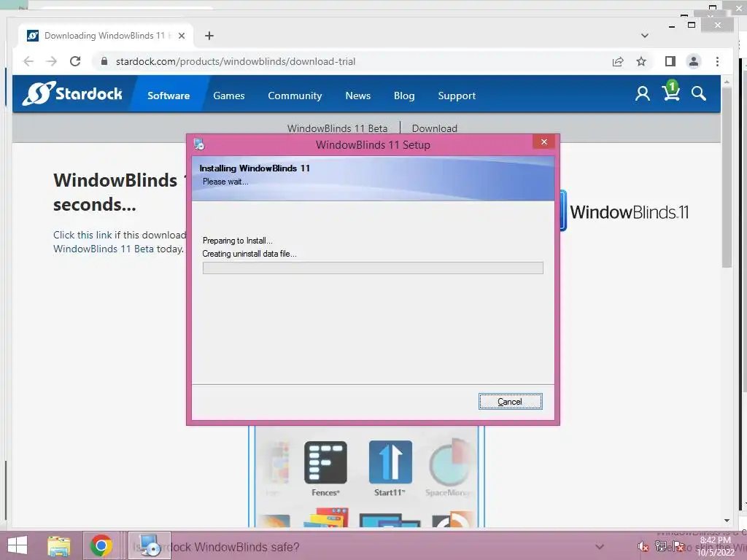The image size is (747, 560).
Task: Click the address bar URL
Action: pyautogui.click(x=236, y=61)
